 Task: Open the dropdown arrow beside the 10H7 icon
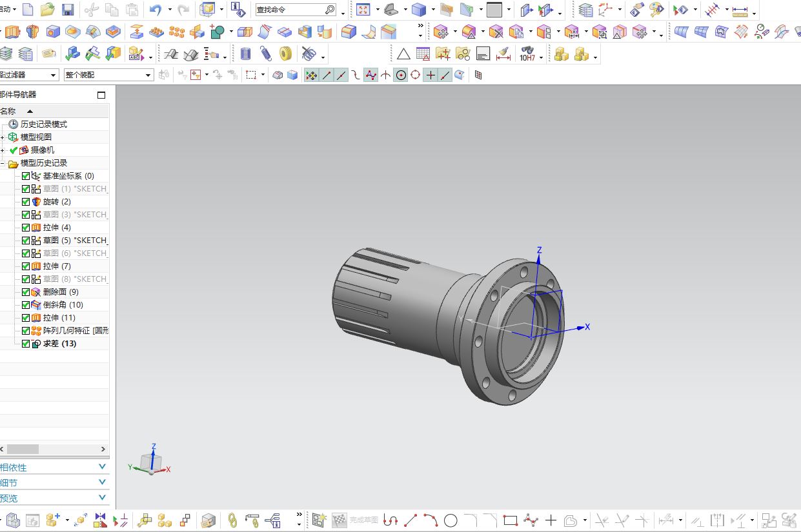click(541, 57)
